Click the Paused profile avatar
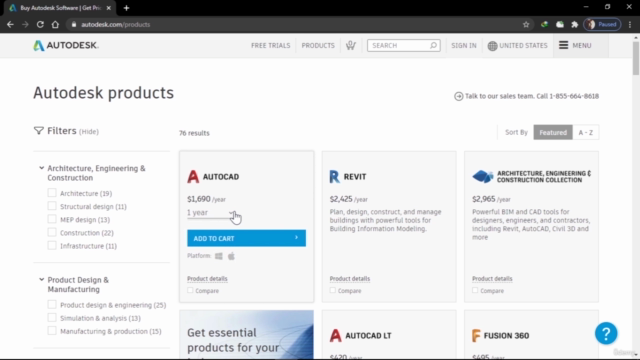Screen dimensions: 640x360 tap(602, 24)
